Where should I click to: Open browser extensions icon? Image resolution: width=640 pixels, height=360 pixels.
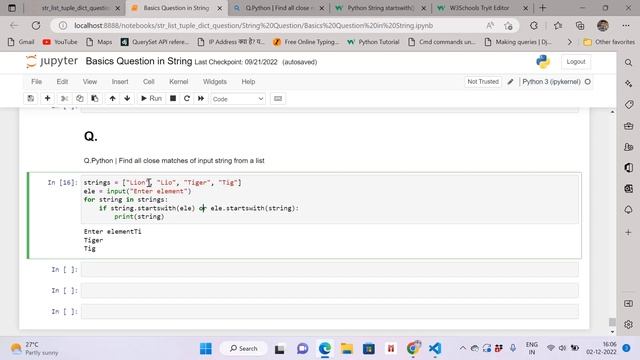[533, 26]
